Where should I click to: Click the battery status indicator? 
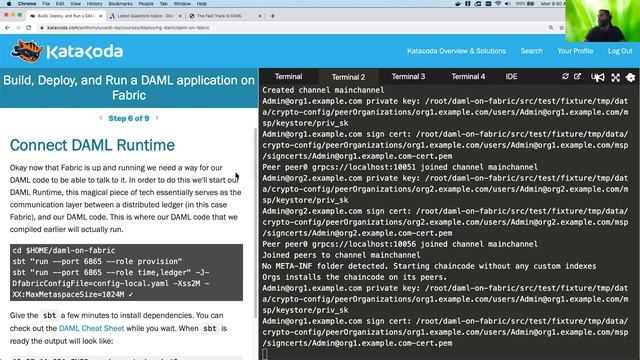coord(524,4)
